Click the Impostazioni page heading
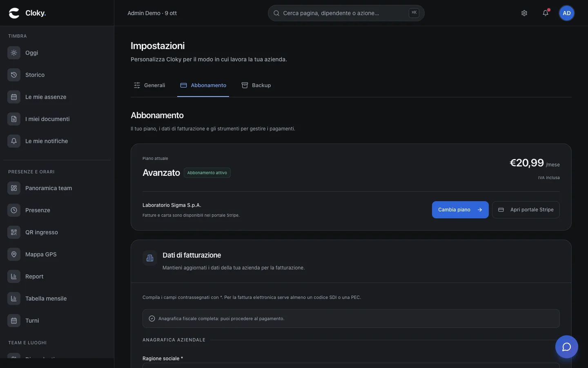 (x=158, y=46)
